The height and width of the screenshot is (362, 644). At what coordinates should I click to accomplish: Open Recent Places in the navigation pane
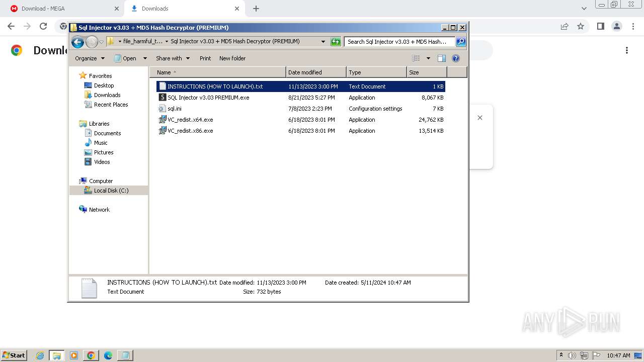click(x=111, y=105)
